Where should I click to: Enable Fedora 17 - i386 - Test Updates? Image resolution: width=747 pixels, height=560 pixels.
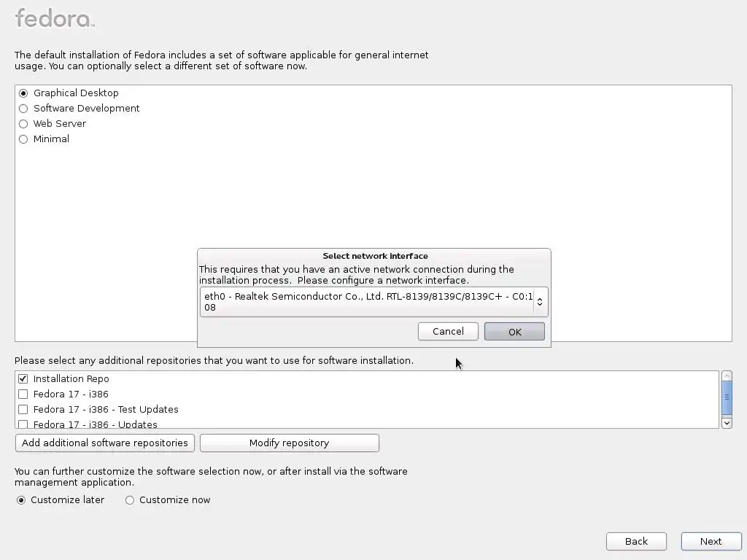[23, 409]
